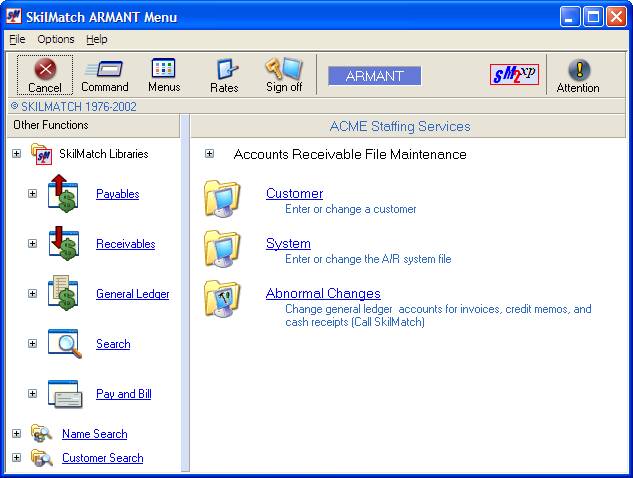
Task: Click the Name Search folder icon
Action: coord(42,434)
